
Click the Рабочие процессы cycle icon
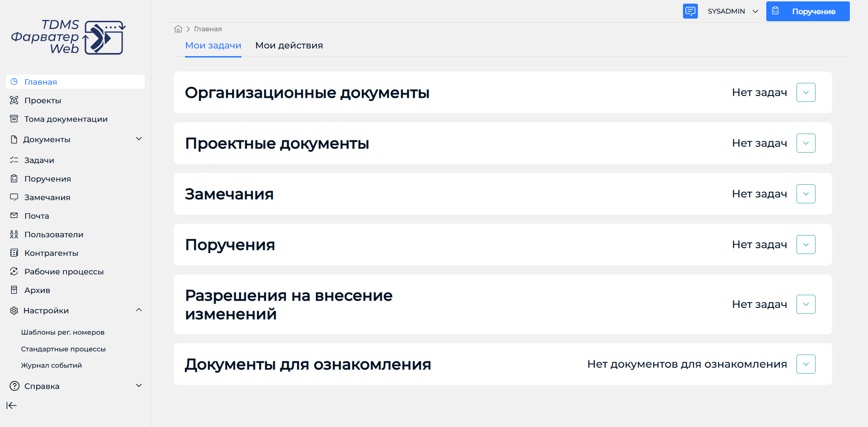point(14,271)
